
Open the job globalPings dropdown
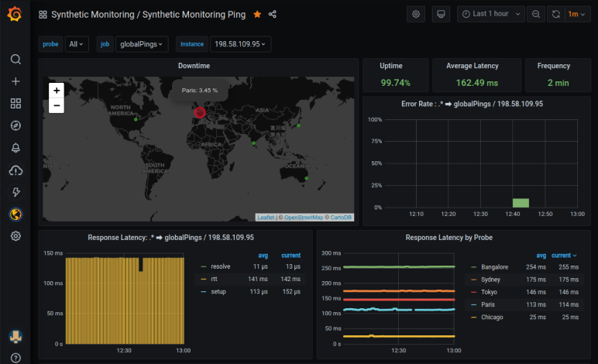142,44
